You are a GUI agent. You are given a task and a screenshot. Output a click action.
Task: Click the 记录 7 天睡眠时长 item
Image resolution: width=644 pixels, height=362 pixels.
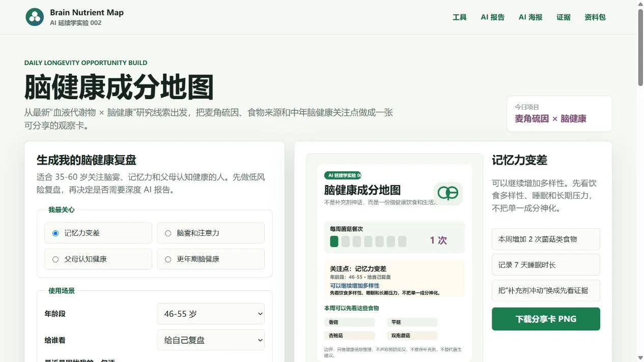pyautogui.click(x=546, y=265)
